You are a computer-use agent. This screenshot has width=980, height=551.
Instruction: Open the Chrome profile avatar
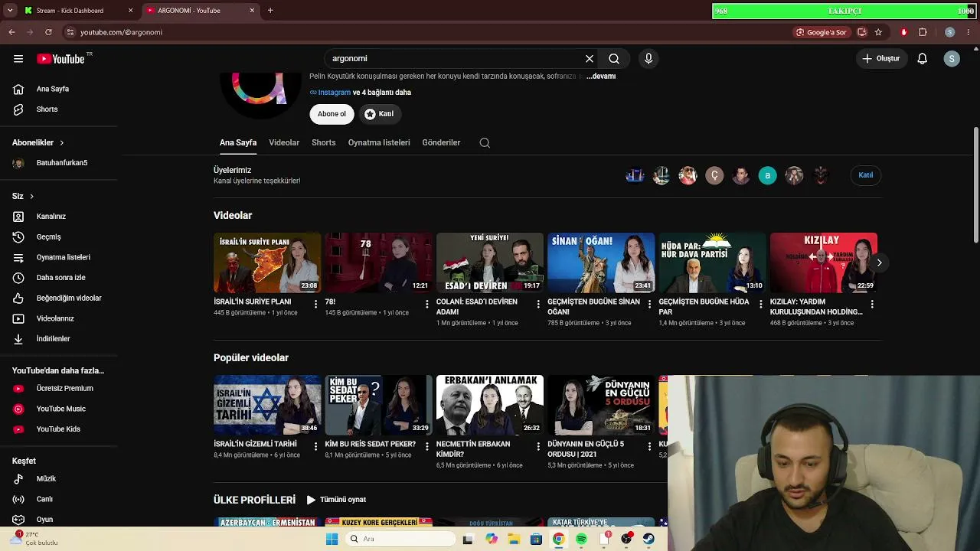point(949,32)
